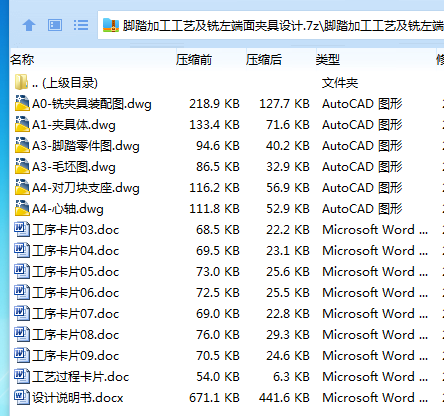Click the 127.7 KB compressed size value
This screenshot has height=416, width=444.
pos(284,104)
